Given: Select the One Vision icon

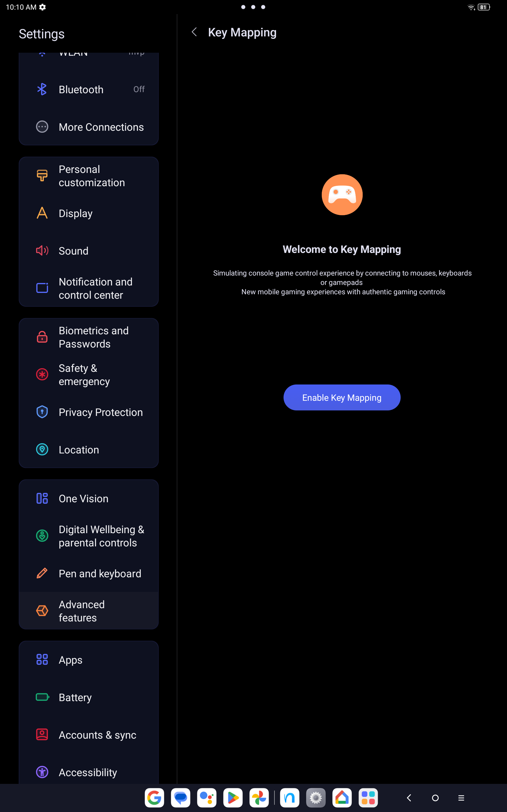Looking at the screenshot, I should [x=42, y=498].
